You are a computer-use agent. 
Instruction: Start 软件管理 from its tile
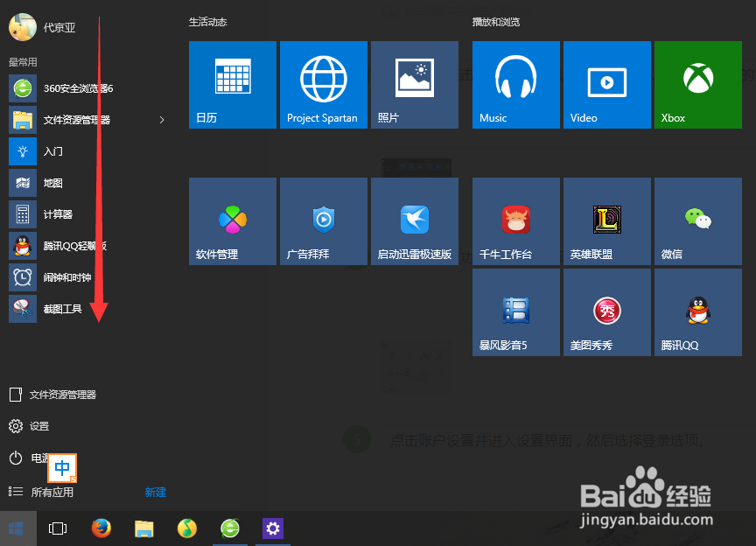click(232, 220)
